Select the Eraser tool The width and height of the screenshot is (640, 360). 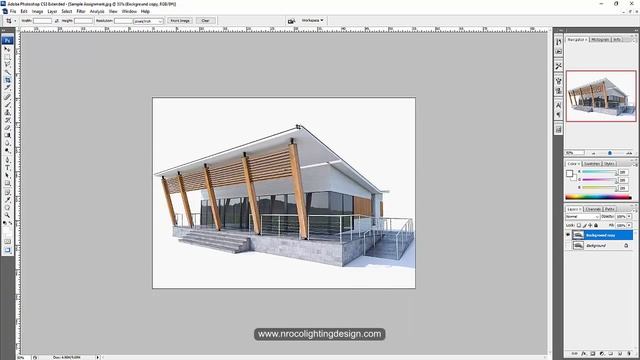point(7,128)
